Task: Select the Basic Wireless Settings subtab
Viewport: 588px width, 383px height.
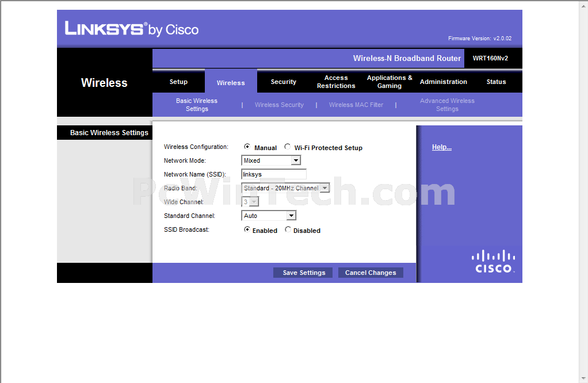Action: (197, 105)
